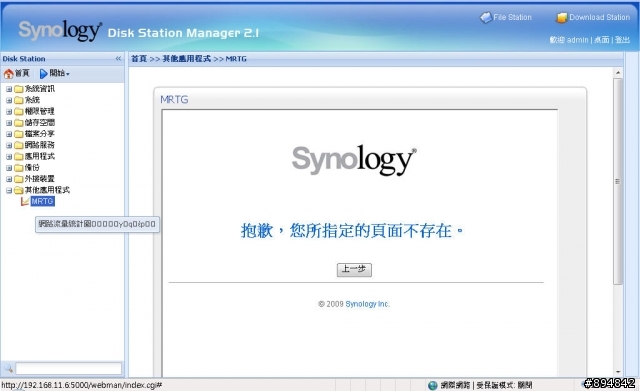640x391 pixels.
Task: Expand the 網路服務 folder node
Action: click(9, 145)
